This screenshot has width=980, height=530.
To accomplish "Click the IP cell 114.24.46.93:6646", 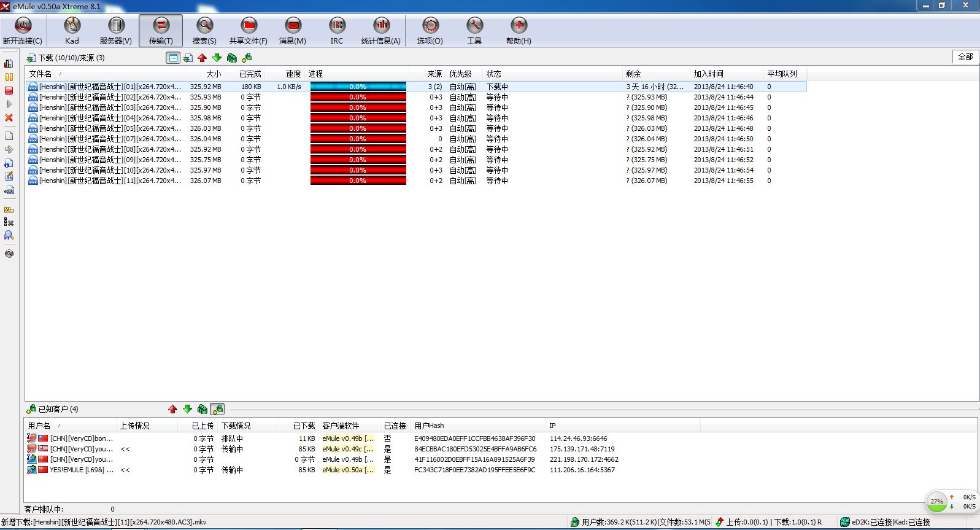I will click(578, 438).
